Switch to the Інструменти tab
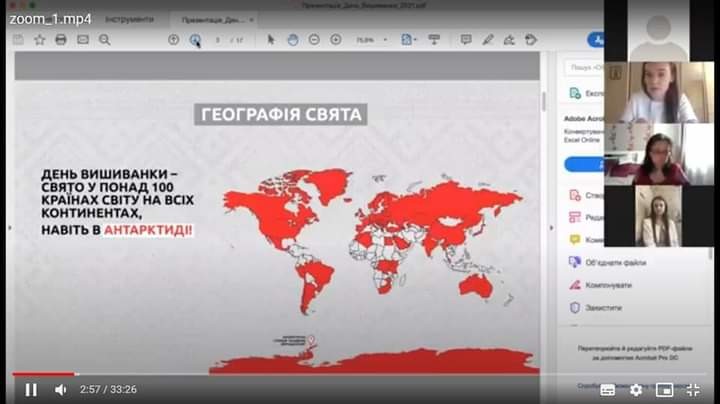The width and height of the screenshot is (720, 404). point(129,19)
